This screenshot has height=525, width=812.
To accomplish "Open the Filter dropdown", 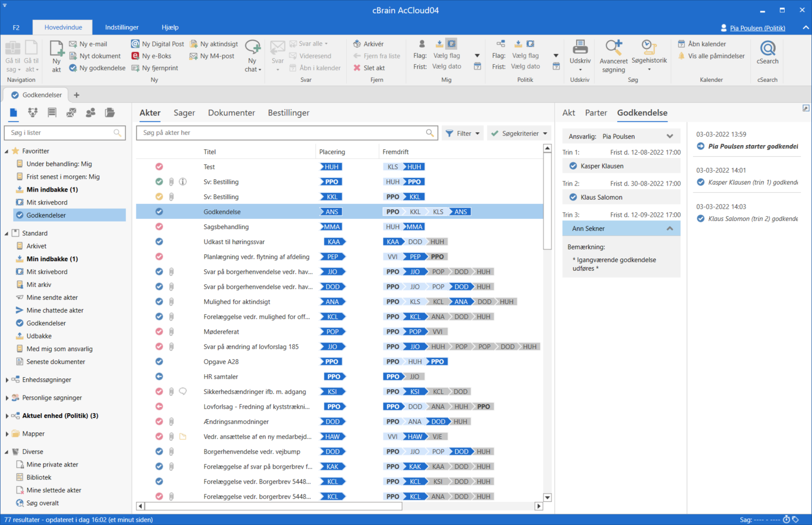I will (463, 133).
